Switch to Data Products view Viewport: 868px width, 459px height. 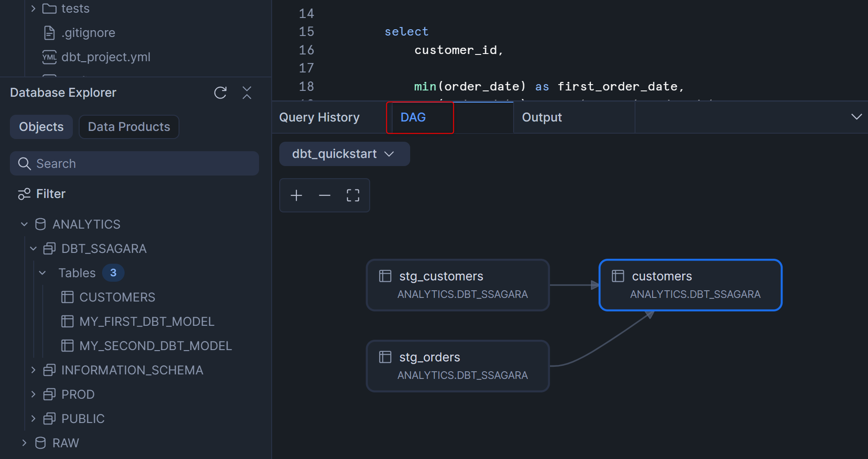click(x=129, y=127)
